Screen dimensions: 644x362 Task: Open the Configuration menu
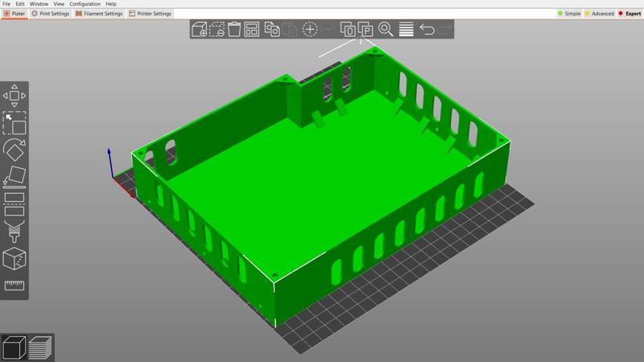click(85, 4)
